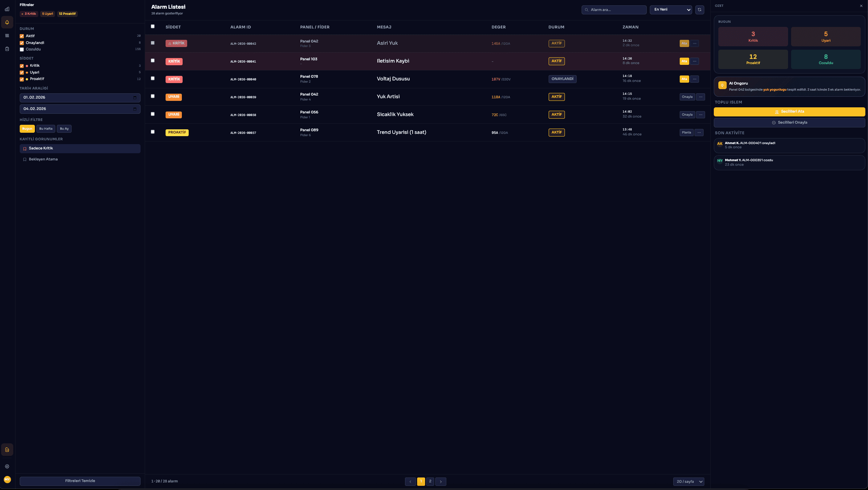The width and height of the screenshot is (868, 490).
Task: Expand the options menu for Asiri Yuk alarm
Action: click(694, 43)
